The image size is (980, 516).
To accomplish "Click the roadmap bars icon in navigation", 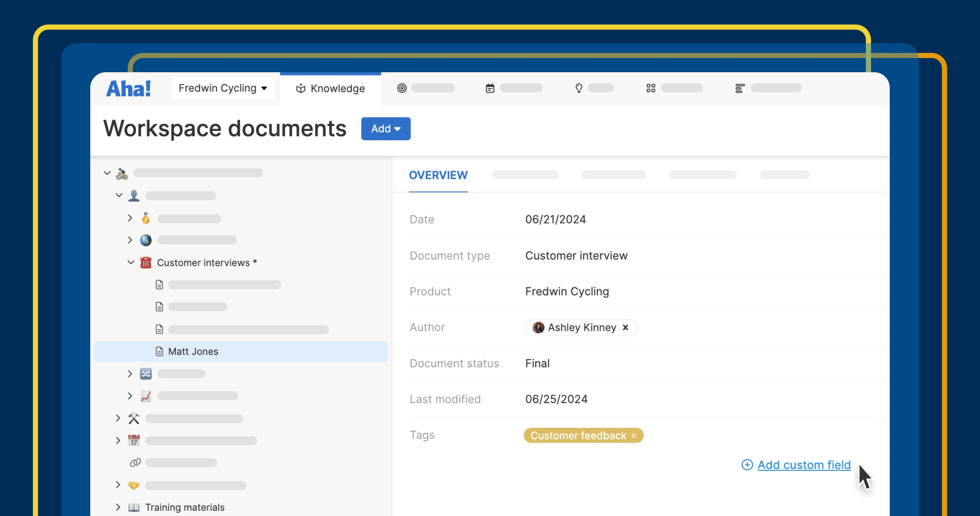I will pyautogui.click(x=740, y=88).
